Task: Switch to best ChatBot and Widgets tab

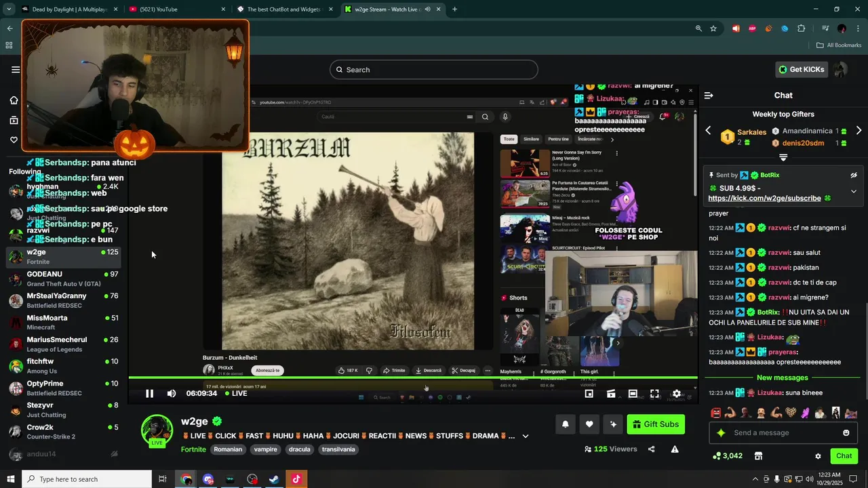Action: [x=283, y=9]
